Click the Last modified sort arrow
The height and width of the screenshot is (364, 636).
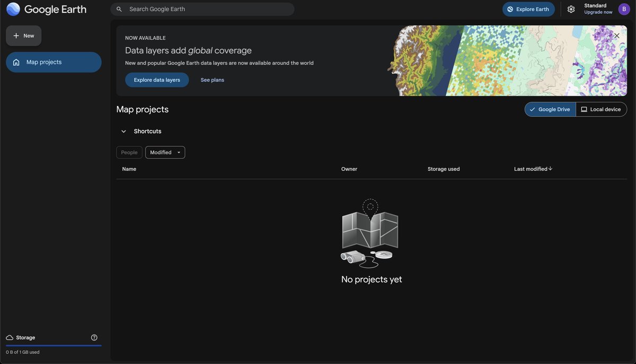coord(551,168)
